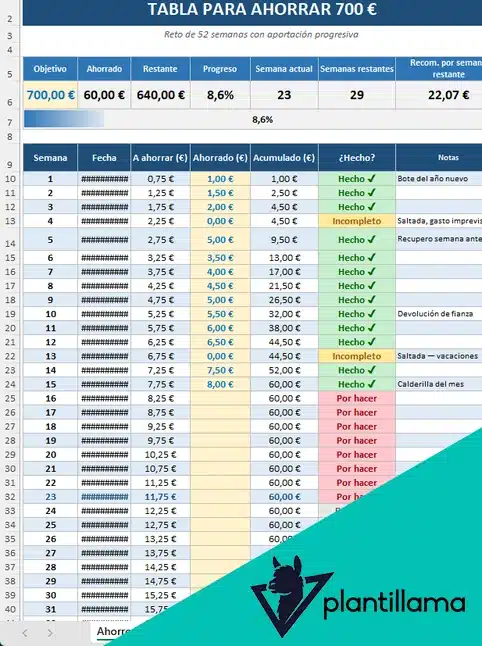Click Semana actual value 23
The image size is (482, 646).
pos(284,95)
